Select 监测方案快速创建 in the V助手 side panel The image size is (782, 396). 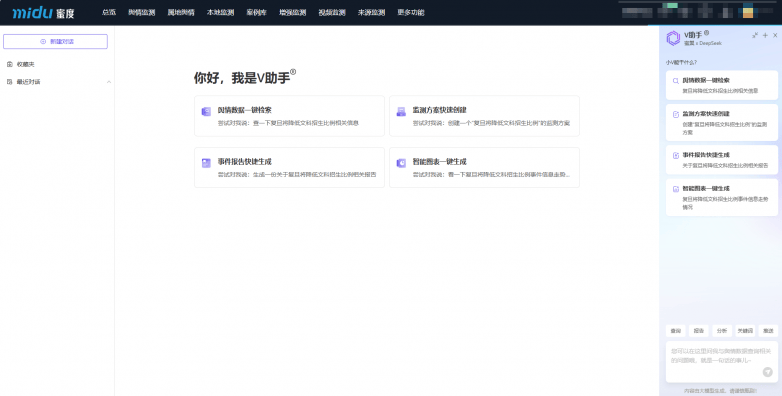(x=722, y=123)
